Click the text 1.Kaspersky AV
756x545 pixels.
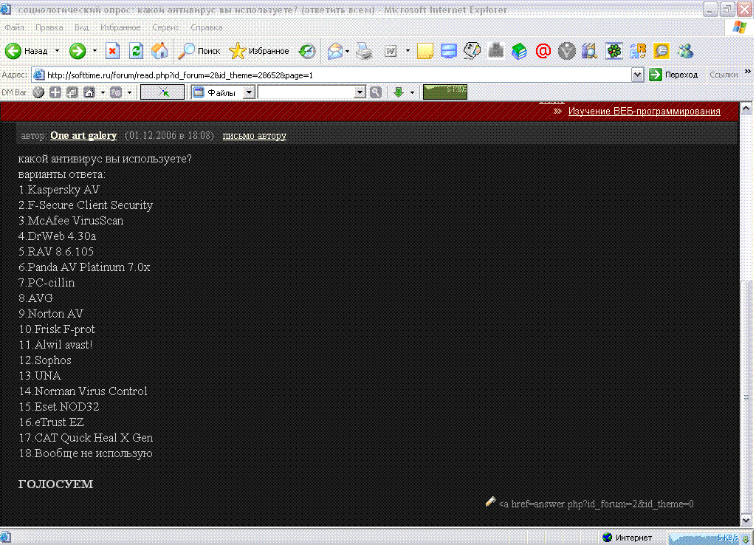59,190
